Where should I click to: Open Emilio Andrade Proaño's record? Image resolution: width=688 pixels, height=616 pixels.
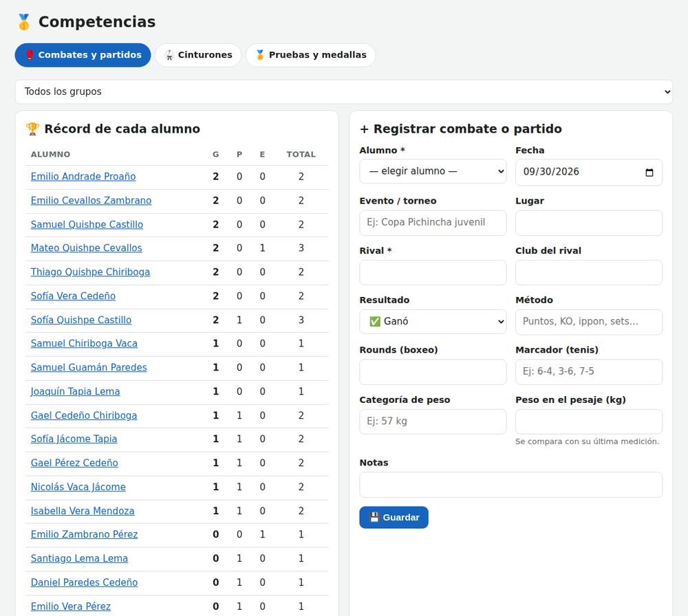(x=83, y=176)
